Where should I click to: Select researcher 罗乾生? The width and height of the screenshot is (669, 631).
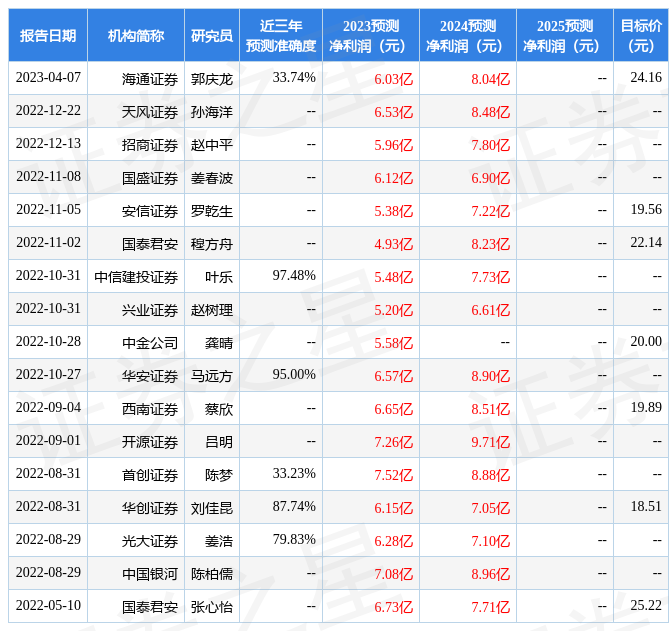pos(212,211)
